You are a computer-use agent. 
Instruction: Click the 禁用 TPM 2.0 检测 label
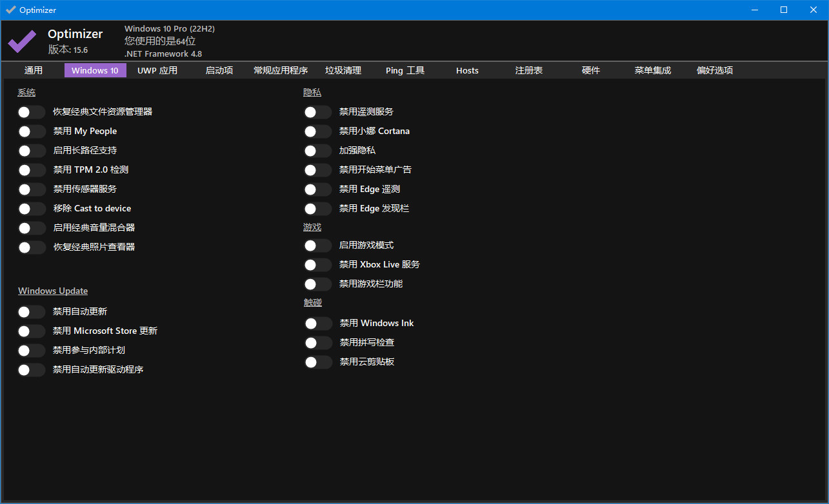91,170
